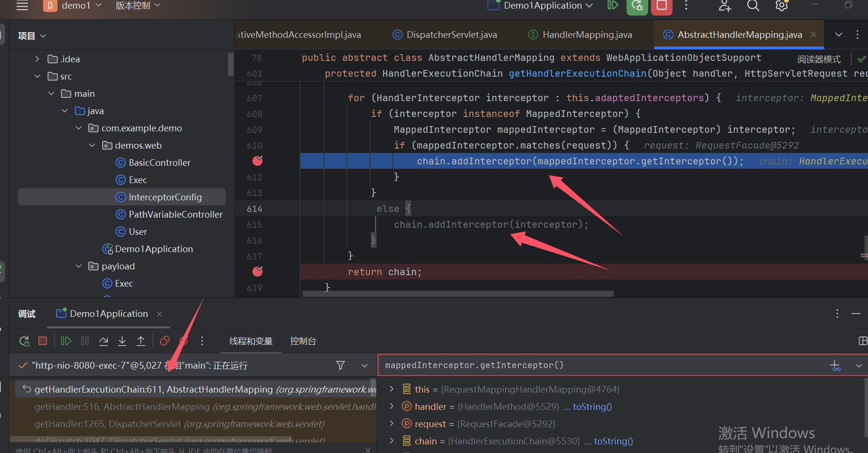Click toString() link for chain variable
The height and width of the screenshot is (453, 868).
pos(614,441)
